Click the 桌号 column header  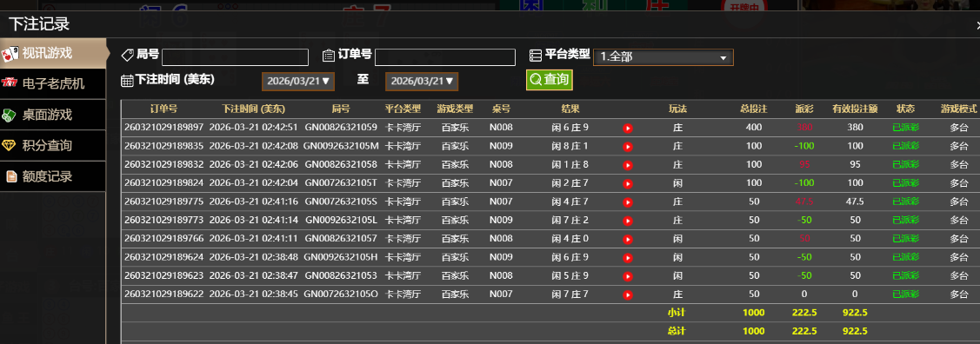(x=501, y=109)
